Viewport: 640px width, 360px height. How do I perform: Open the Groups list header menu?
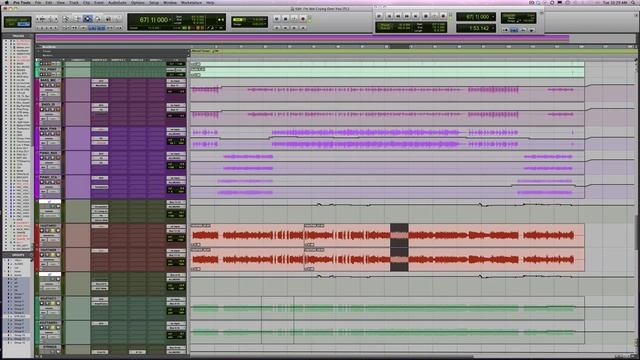pyautogui.click(x=18, y=255)
